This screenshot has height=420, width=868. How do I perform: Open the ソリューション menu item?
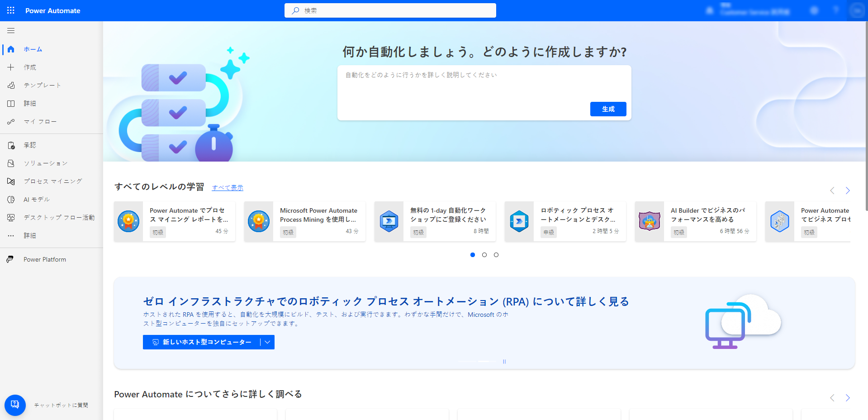coord(52,163)
